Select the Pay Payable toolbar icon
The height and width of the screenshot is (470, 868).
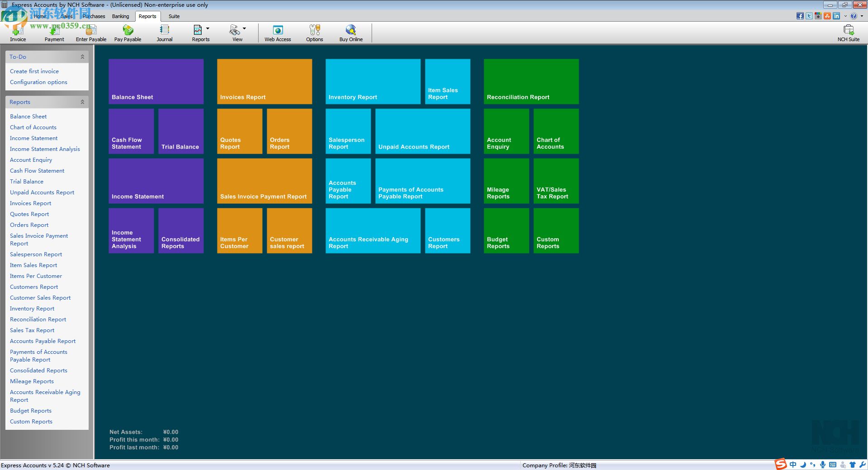pos(128,33)
